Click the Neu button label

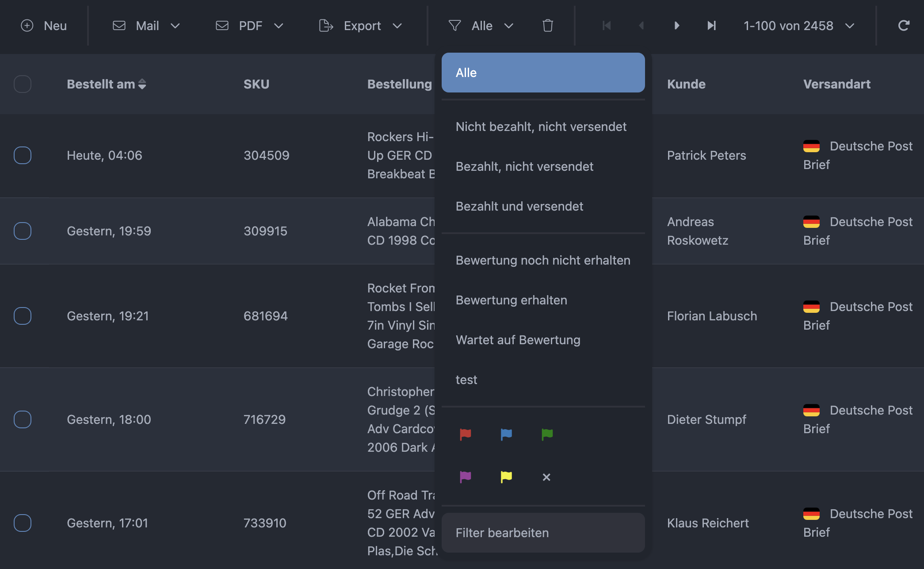coord(55,26)
